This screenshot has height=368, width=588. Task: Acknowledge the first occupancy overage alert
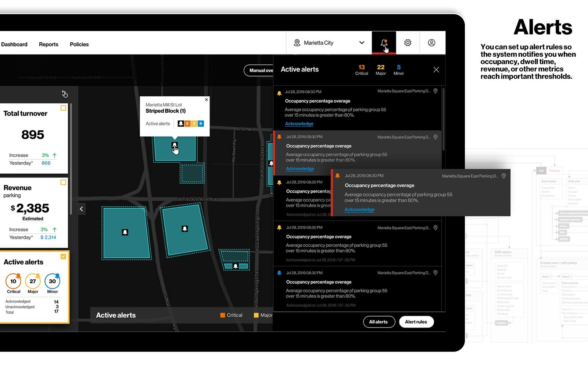coord(299,124)
